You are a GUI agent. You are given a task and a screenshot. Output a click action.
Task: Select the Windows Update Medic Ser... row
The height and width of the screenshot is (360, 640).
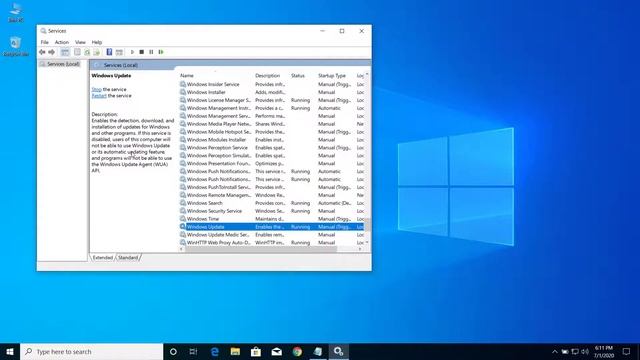271,235
